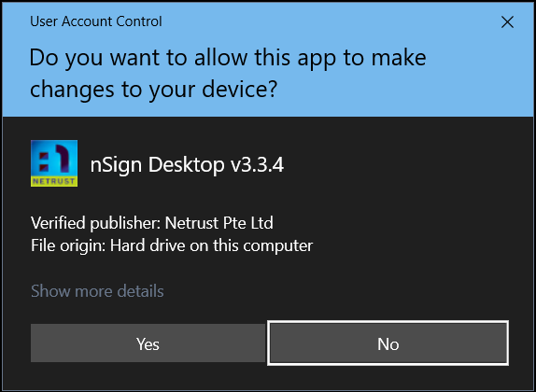Deny changes by choosing No
The image size is (536, 392).
388,343
